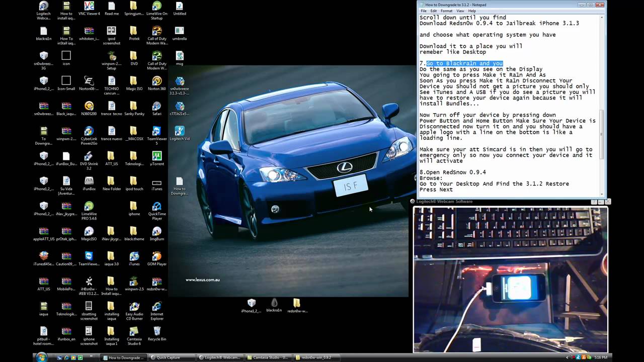Switch to Logitech Webcam taskbar button
Screen dimensions: 644x362
coord(220,357)
